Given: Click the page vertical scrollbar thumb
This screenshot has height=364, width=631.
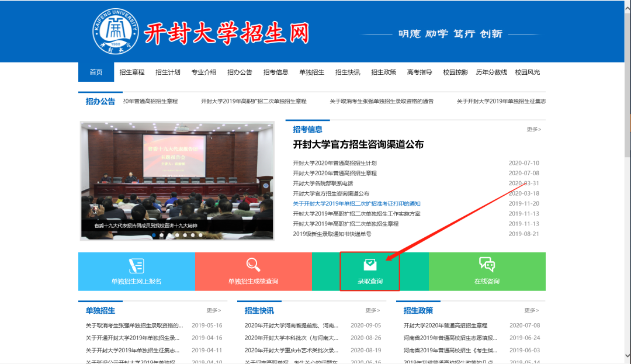Looking at the screenshot, I should (x=627, y=85).
